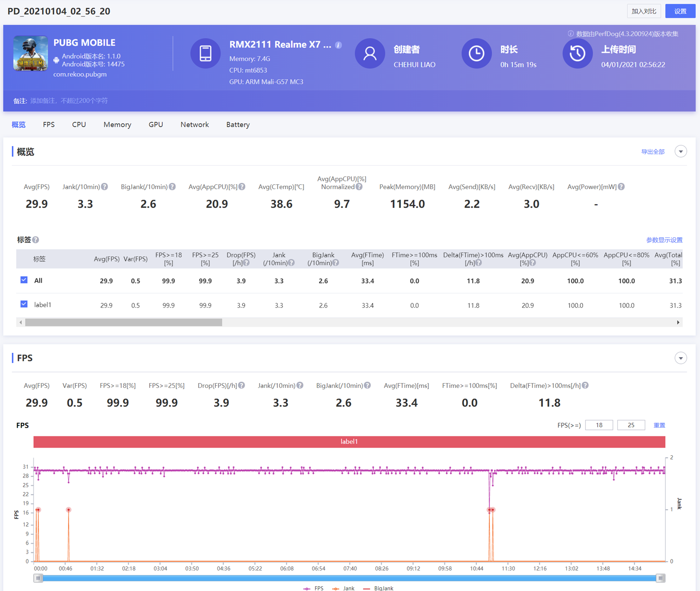This screenshot has height=591, width=700.
Task: Click the help icon beside Drop(FPS)[/h] in FPS section
Action: (x=241, y=386)
